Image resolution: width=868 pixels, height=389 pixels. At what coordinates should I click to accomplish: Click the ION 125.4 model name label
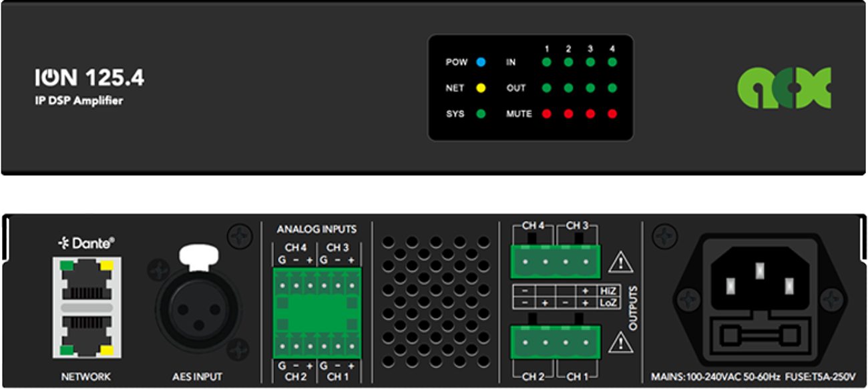click(89, 79)
